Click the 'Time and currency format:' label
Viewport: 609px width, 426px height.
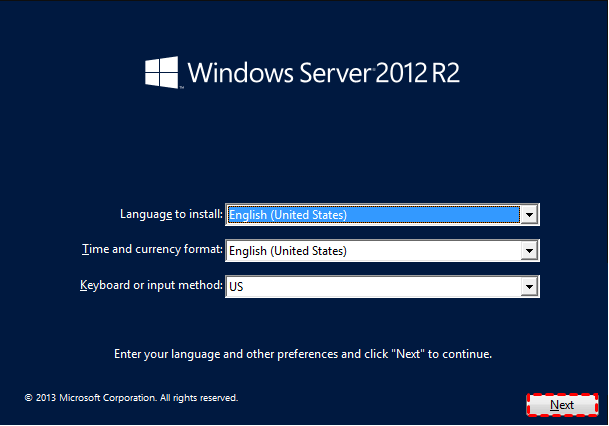152,249
